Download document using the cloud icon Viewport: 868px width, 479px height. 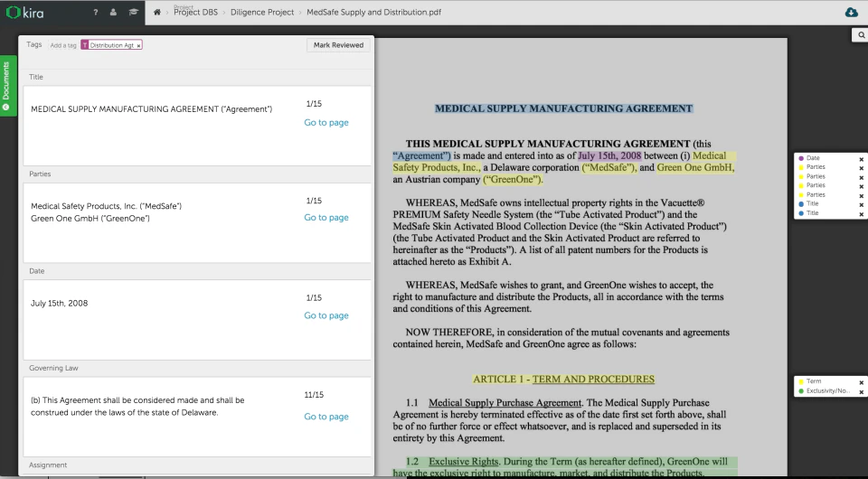point(850,12)
